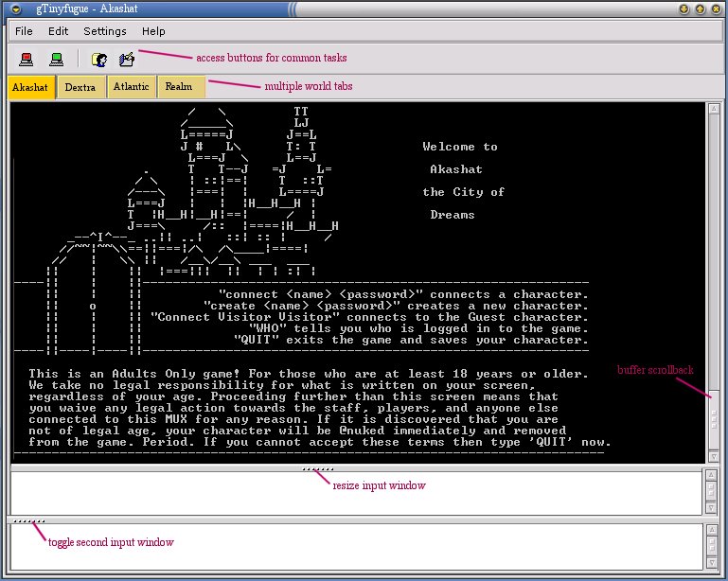
Task: Open the title bar window menu button
Action: pyautogui.click(x=16, y=9)
